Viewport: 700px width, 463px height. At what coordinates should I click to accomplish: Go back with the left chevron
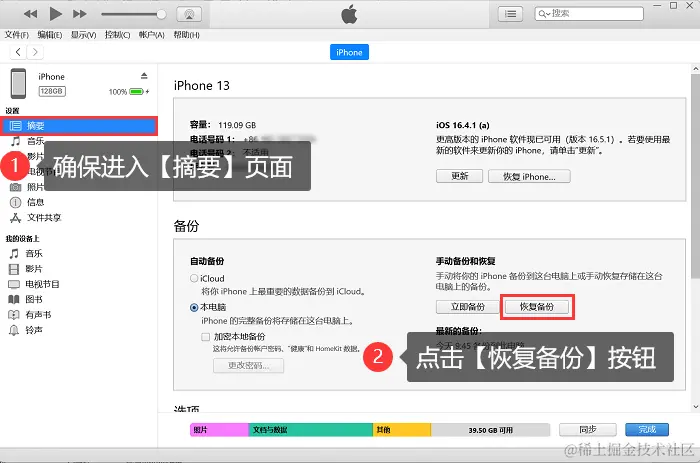(18, 52)
